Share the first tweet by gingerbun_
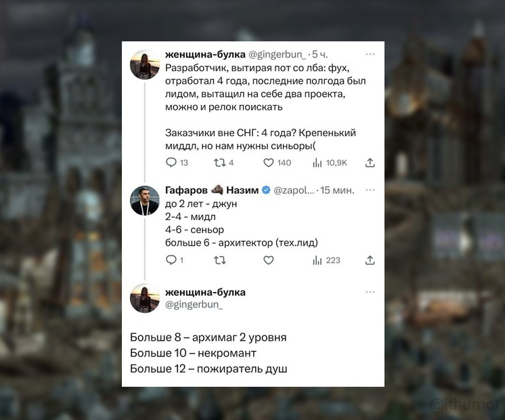 coord(370,163)
